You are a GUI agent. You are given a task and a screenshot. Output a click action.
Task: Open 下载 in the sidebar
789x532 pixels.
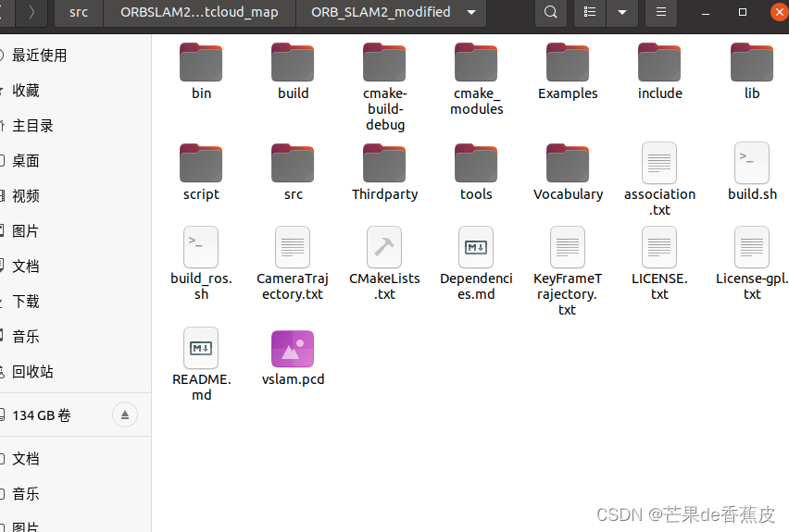[76, 302]
